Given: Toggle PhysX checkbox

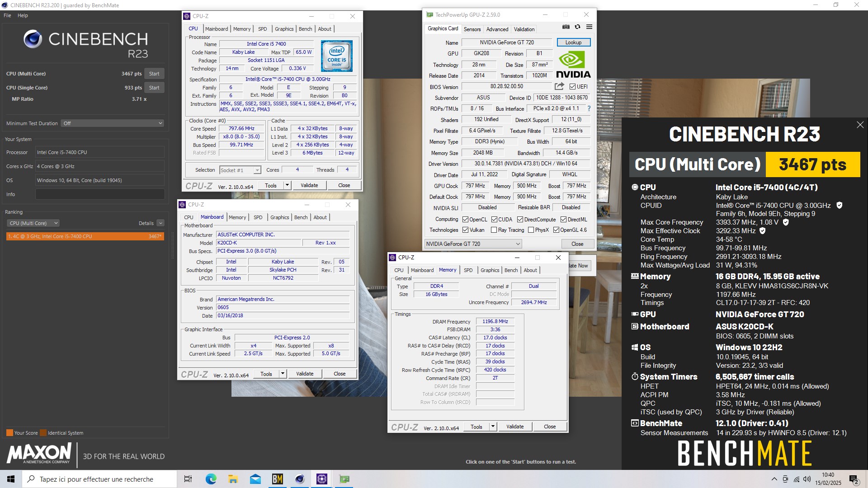Looking at the screenshot, I should [x=531, y=230].
